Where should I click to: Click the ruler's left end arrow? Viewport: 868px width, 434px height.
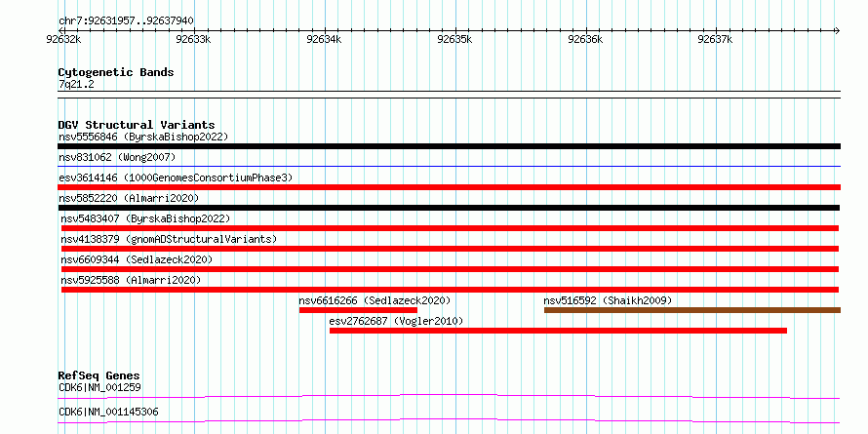pyautogui.click(x=60, y=30)
